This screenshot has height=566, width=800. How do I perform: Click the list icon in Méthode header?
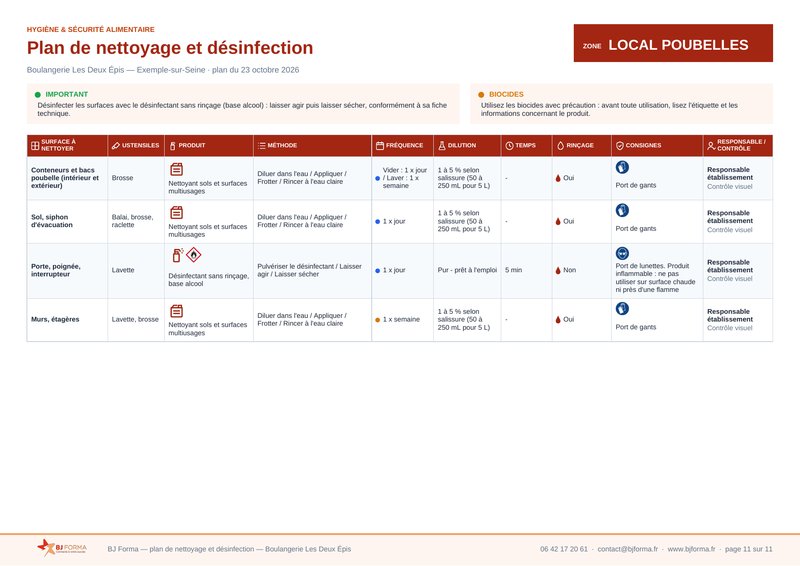pyautogui.click(x=261, y=145)
